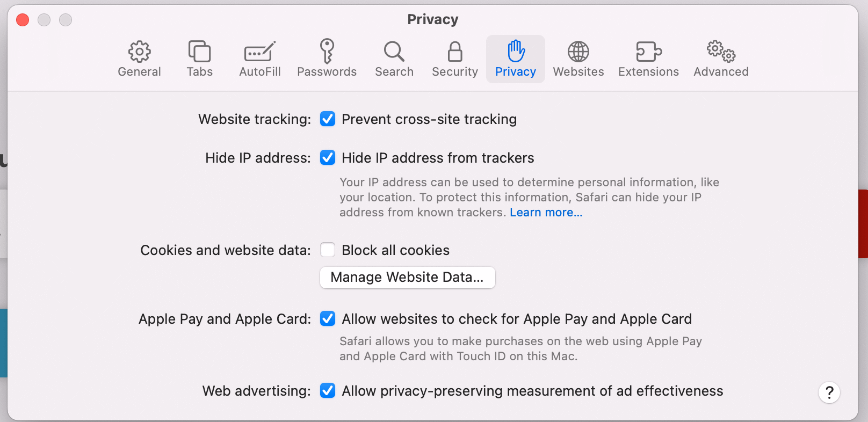Uncheck privacy-preserving ad measurement option
The height and width of the screenshot is (422, 868).
click(x=328, y=390)
